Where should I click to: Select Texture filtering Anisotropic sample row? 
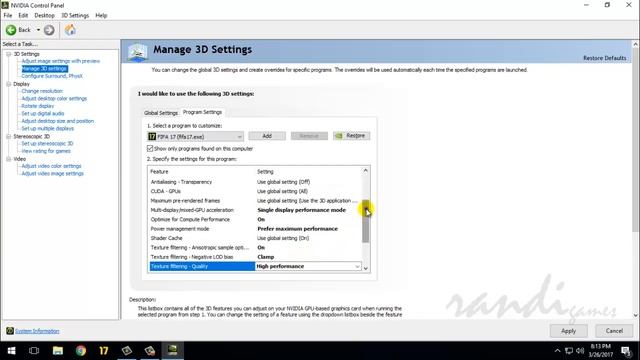pos(255,248)
